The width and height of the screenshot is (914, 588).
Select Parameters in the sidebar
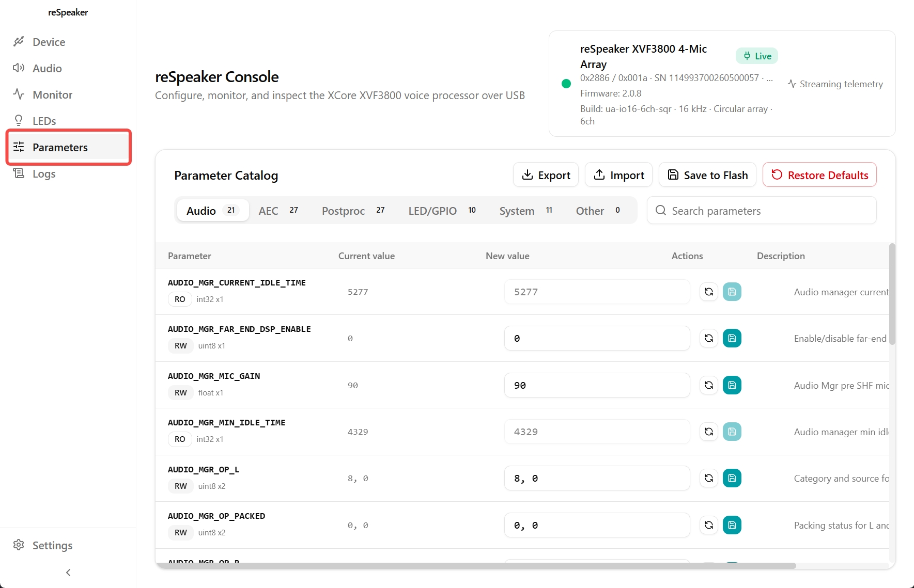point(68,147)
